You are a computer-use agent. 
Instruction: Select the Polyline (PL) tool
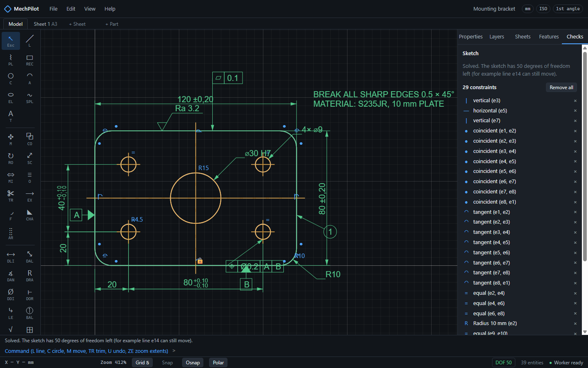pyautogui.click(x=11, y=60)
